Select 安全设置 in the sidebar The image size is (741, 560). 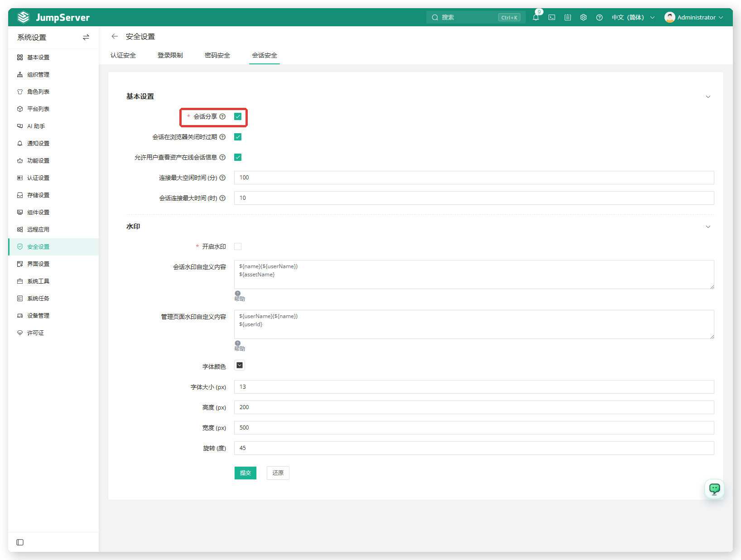(x=53, y=246)
